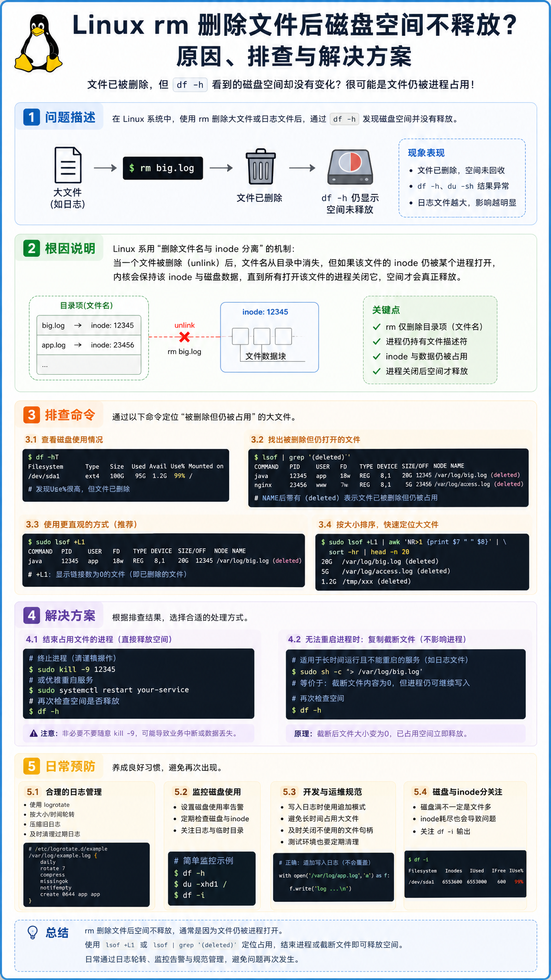This screenshot has height=980, width=551.
Task: Click the arrow in the app.log row
Action: click(78, 345)
